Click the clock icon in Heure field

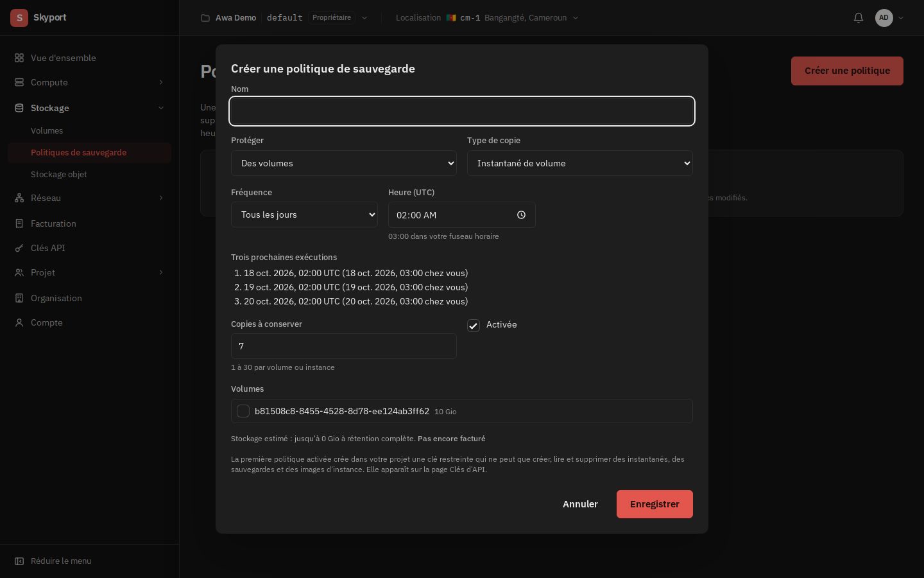521,215
